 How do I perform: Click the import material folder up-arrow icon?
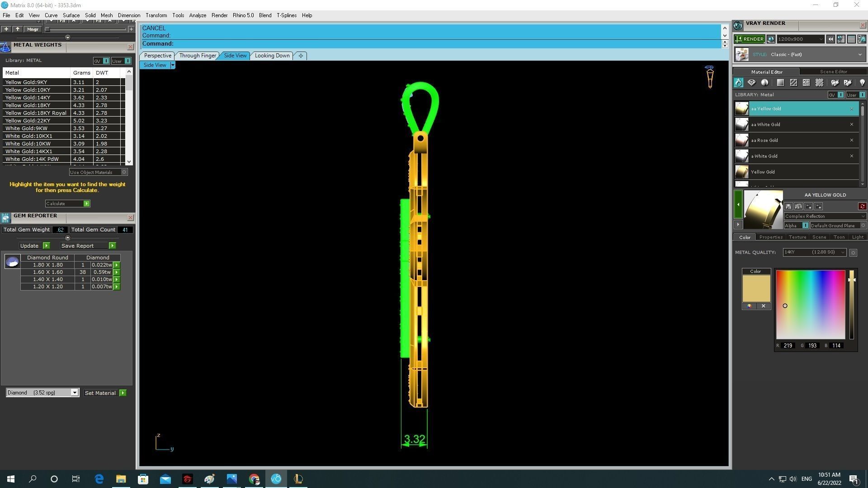coord(818,206)
